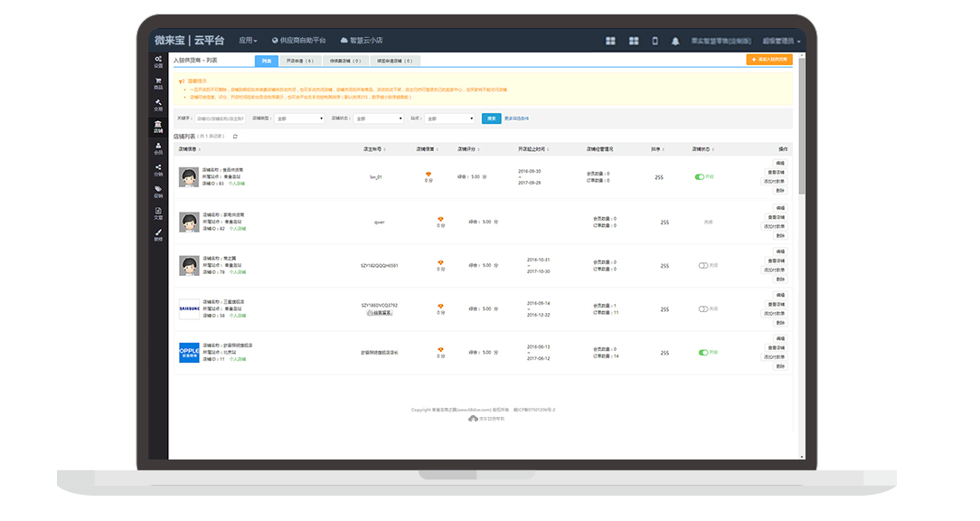Enable store status for the Samsung store
Image resolution: width=980 pixels, height=521 pixels.
click(704, 309)
